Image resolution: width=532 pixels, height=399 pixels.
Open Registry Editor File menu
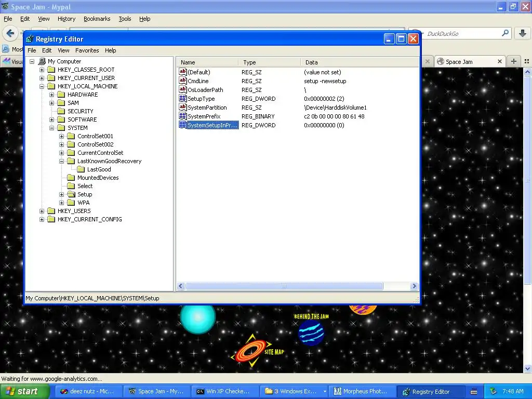click(x=32, y=50)
